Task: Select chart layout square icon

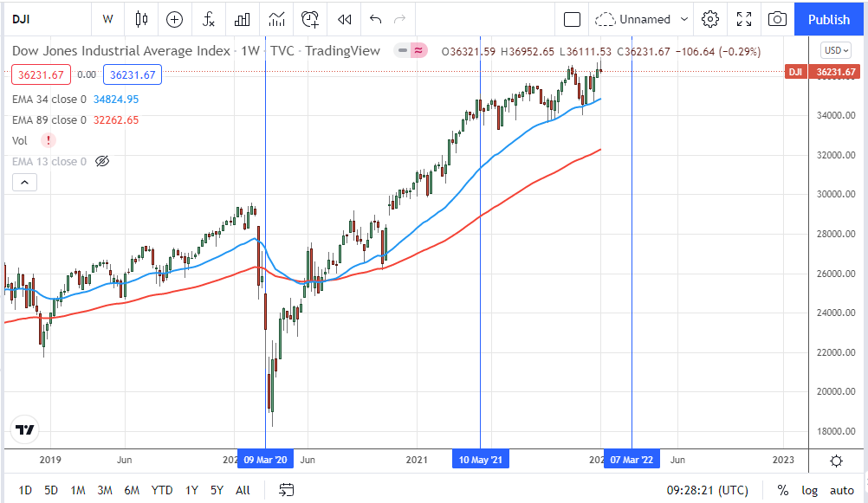Action: 572,19
